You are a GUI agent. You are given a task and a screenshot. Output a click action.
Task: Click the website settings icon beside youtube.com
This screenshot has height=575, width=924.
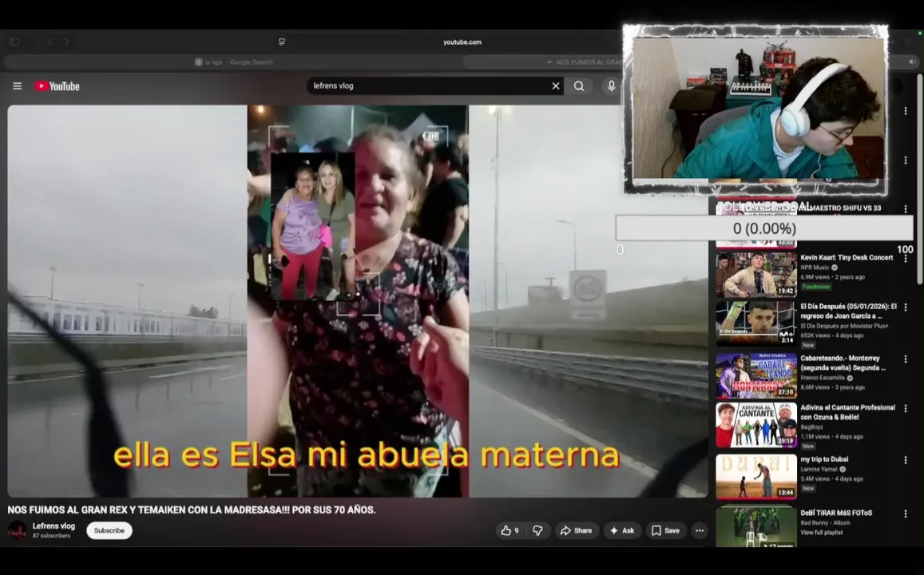coord(282,42)
